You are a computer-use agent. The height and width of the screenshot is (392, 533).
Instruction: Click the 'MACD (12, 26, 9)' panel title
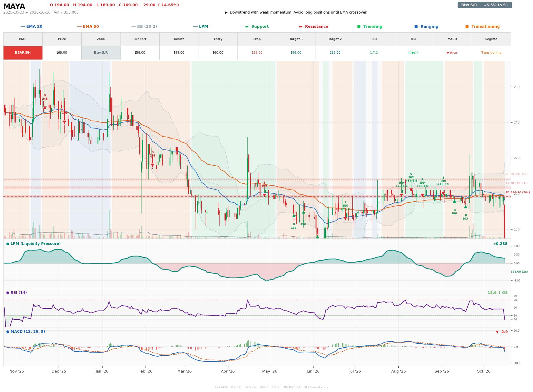26,332
